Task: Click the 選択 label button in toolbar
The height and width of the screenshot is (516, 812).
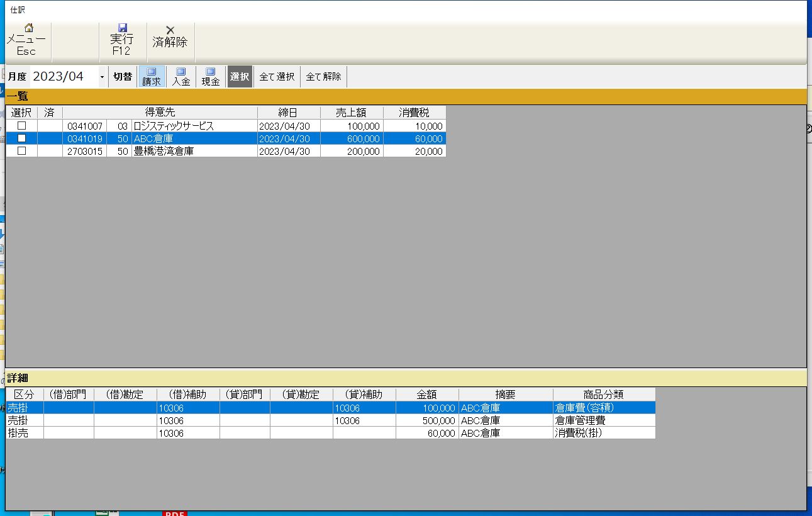Action: (x=240, y=77)
